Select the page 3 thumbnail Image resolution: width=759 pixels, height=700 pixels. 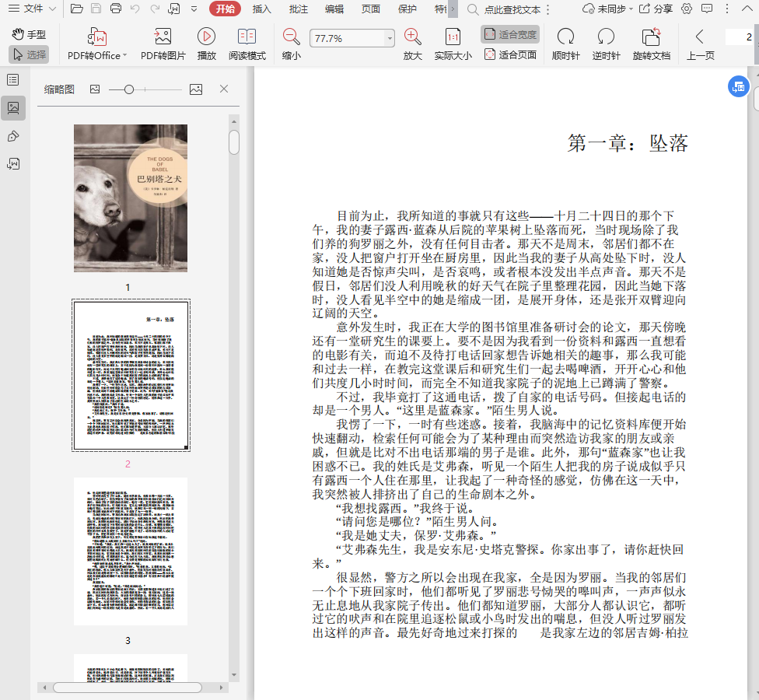tap(131, 551)
